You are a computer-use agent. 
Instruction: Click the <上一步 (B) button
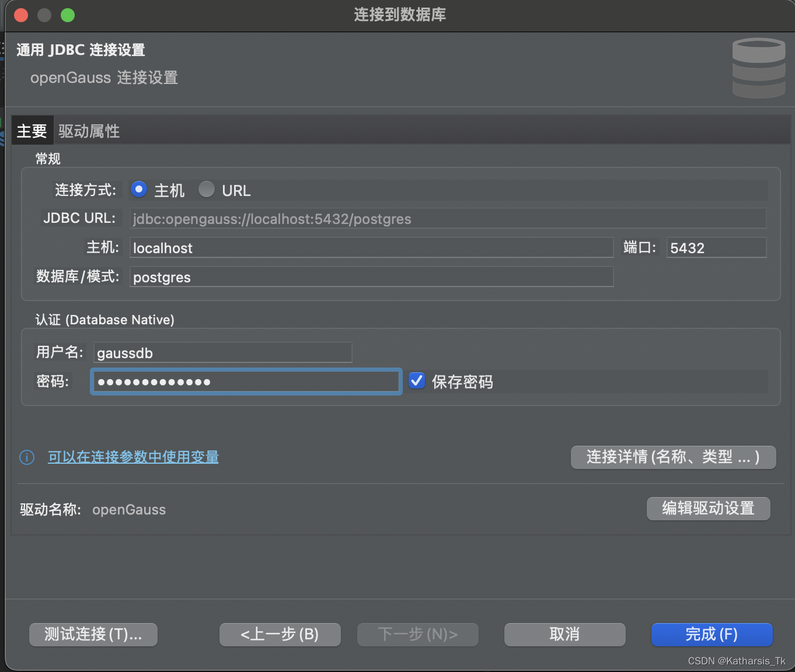click(280, 635)
